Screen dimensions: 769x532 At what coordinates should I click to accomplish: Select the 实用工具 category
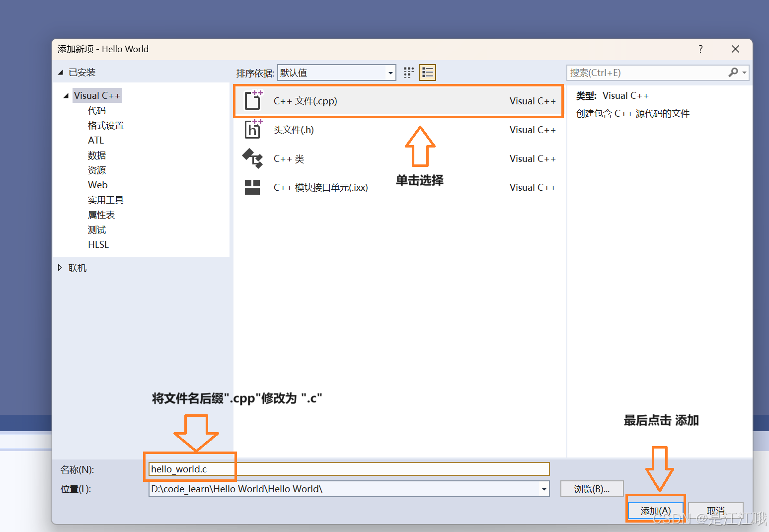[x=106, y=200]
